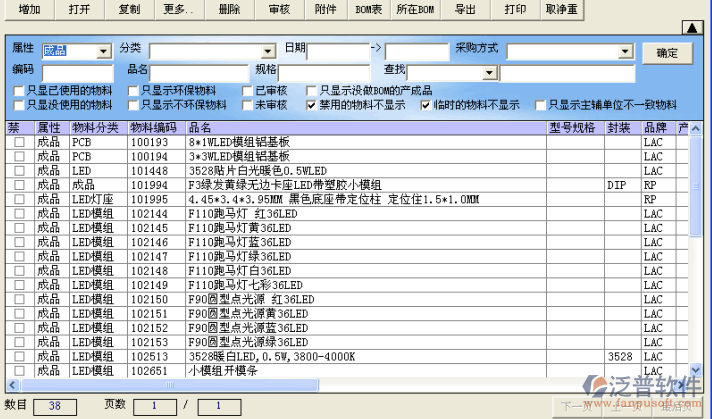Viewport: 712px width, 419px height.
Task: Uncheck 禁用的物料不显示 option
Action: (x=311, y=105)
